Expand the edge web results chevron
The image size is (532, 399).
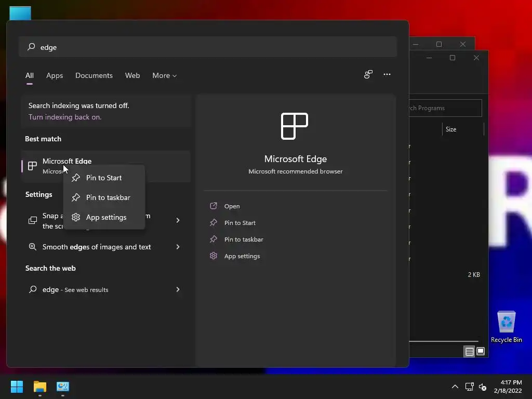coord(178,289)
